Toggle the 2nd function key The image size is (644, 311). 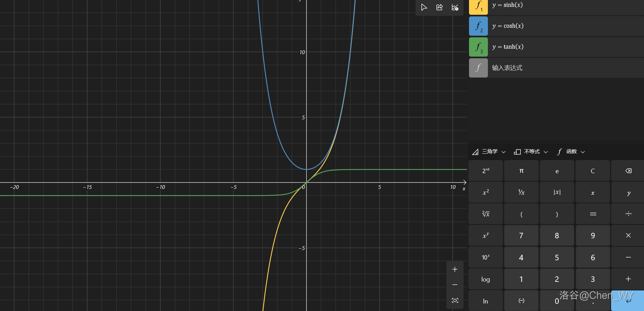click(x=485, y=171)
